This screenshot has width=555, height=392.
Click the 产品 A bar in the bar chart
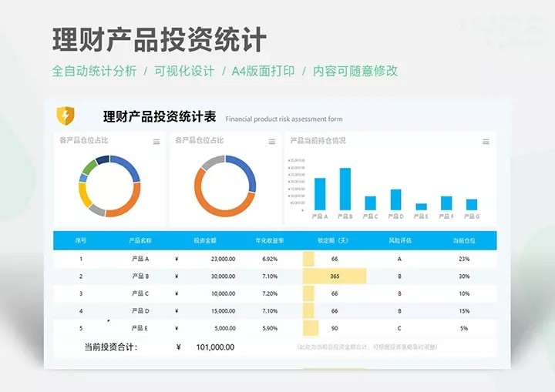[x=320, y=194]
